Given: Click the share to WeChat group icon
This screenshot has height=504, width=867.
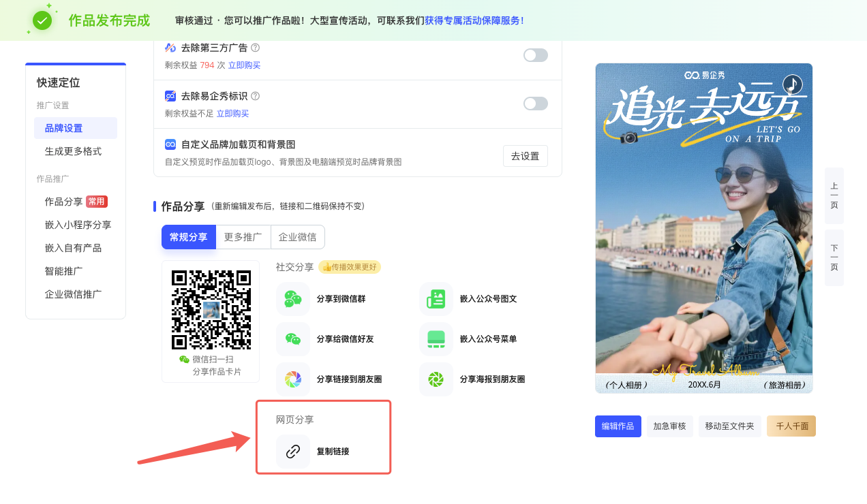Looking at the screenshot, I should pyautogui.click(x=293, y=299).
